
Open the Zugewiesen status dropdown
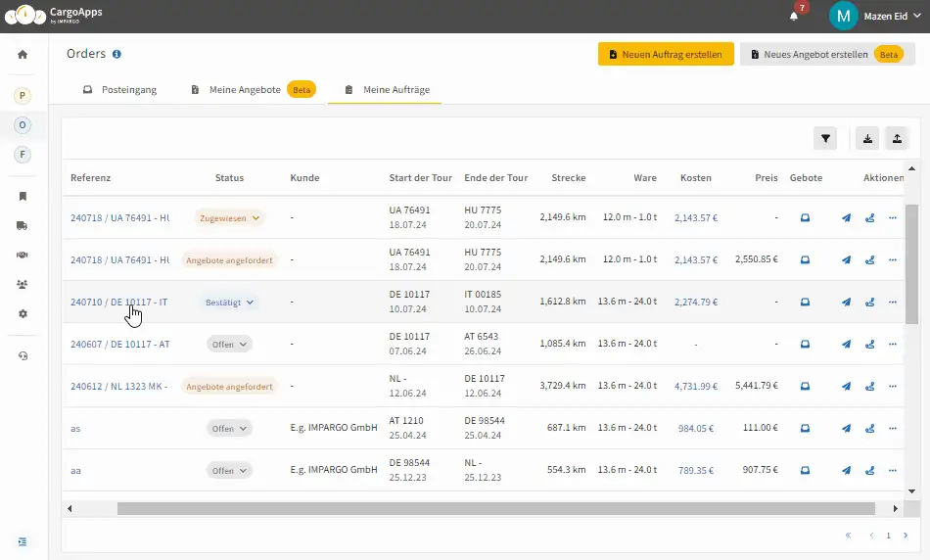[229, 218]
